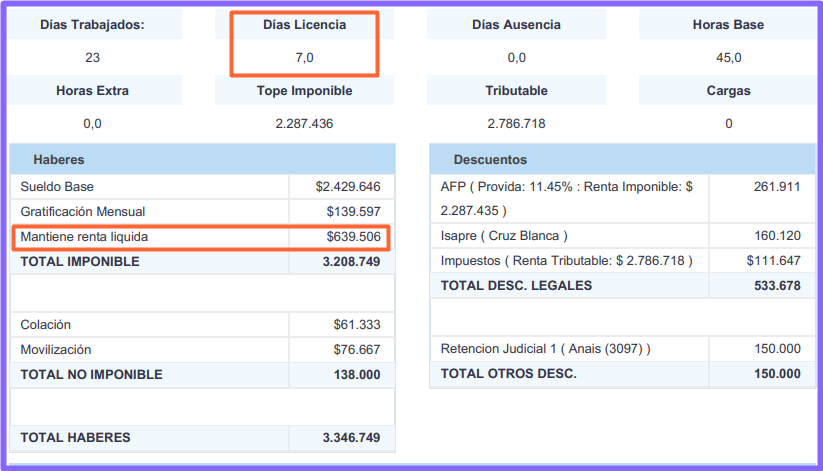Viewport: 823px width, 471px height.
Task: Select the AFP Provida description text
Action: [567, 198]
